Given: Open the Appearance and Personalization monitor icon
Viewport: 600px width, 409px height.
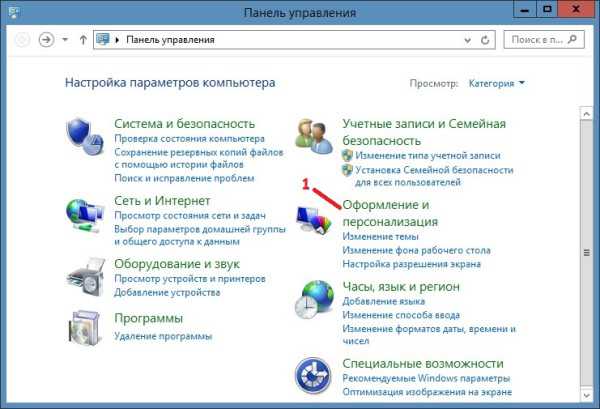Looking at the screenshot, I should pos(313,220).
